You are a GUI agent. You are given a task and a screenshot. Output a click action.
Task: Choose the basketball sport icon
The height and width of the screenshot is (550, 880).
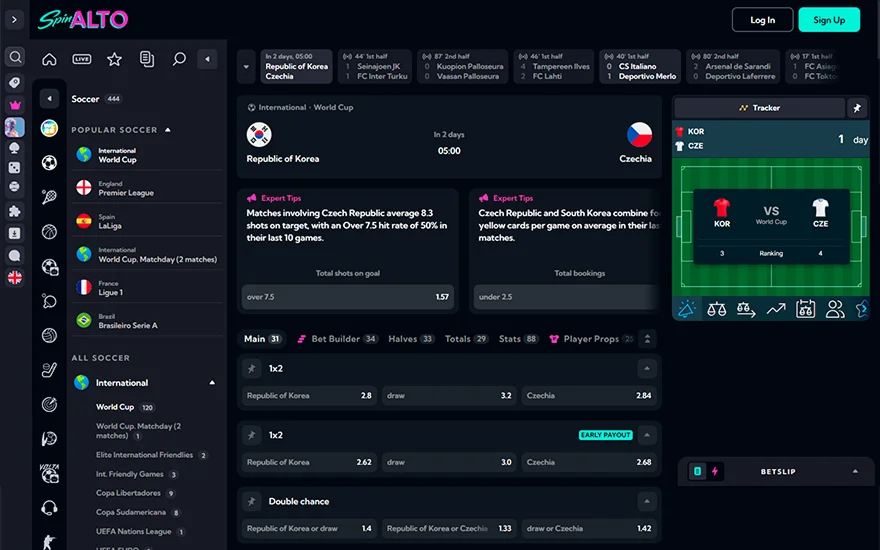(49, 232)
